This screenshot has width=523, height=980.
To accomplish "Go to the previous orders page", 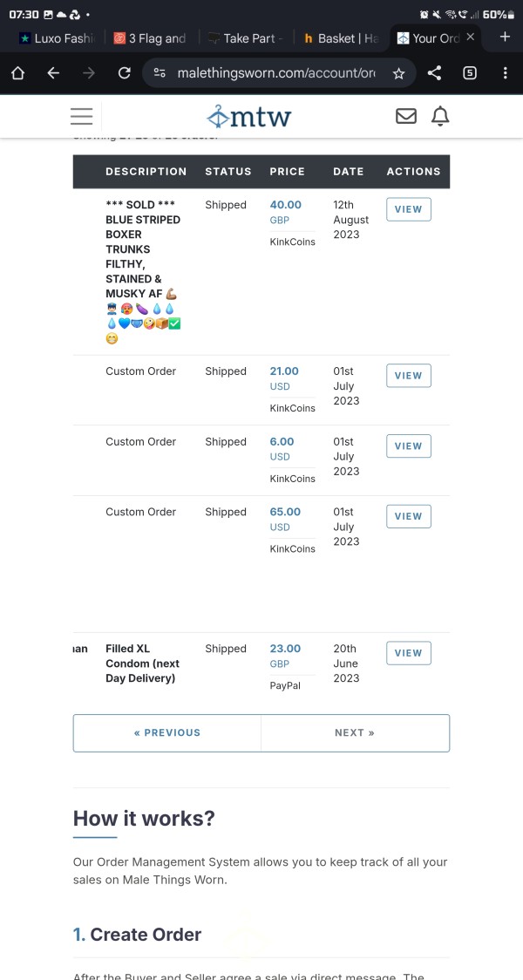I will [x=167, y=732].
